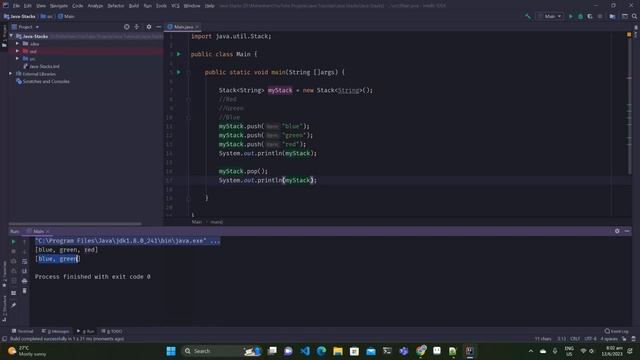The height and width of the screenshot is (360, 640).
Task: Expand the src folder node
Action: tap(17, 59)
